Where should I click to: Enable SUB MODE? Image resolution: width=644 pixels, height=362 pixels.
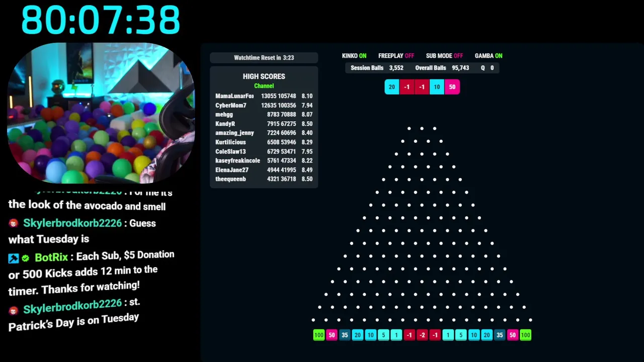coord(444,56)
